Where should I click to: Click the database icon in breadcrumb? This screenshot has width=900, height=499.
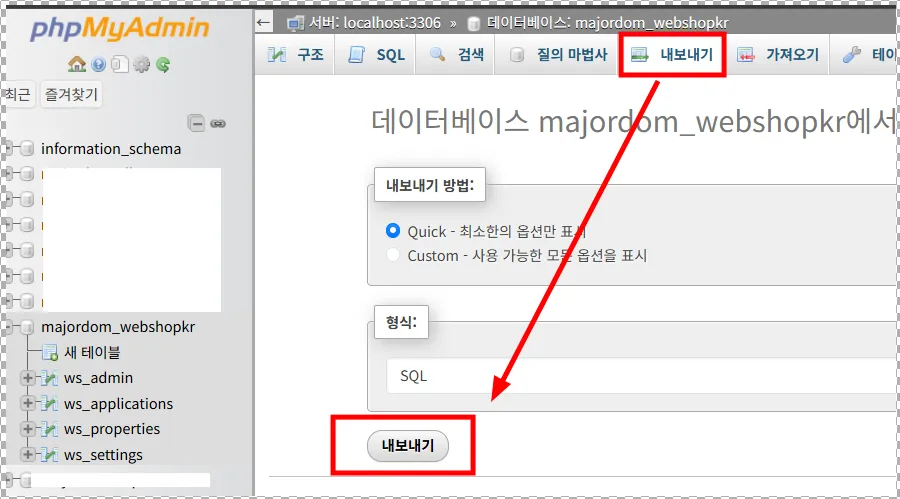[474, 23]
